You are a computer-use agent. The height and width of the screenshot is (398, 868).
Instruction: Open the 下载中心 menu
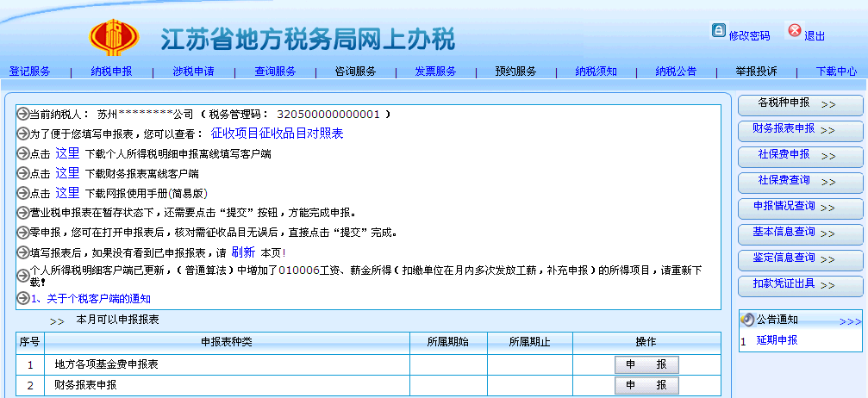click(836, 71)
